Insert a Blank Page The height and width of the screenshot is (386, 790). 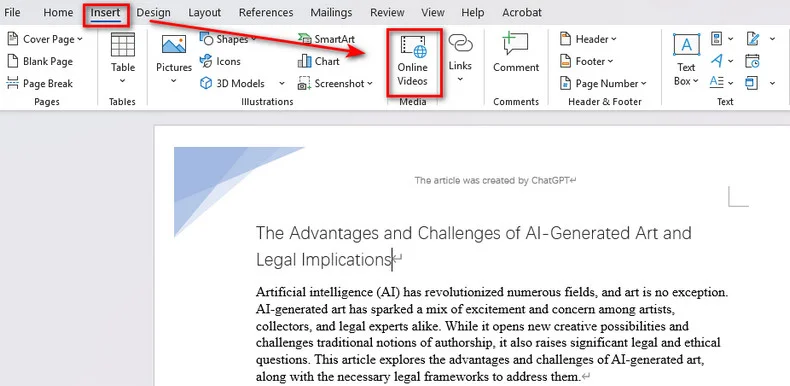tap(40, 61)
